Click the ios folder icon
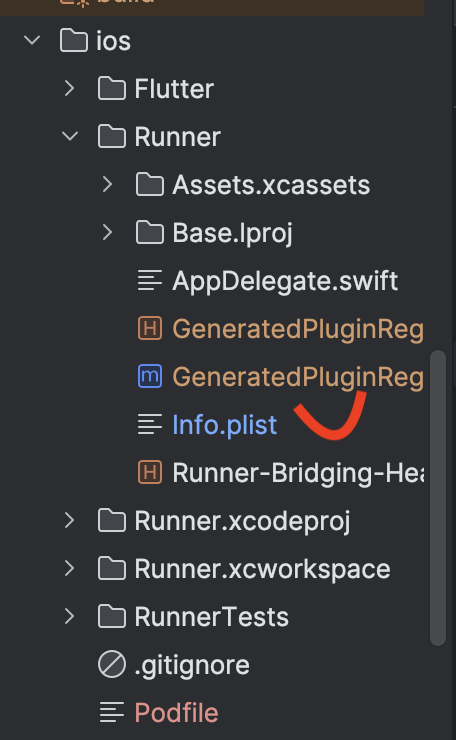This screenshot has width=456, height=740. [74, 41]
